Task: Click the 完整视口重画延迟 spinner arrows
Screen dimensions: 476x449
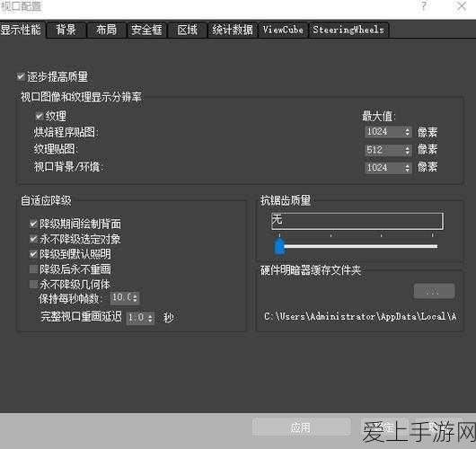Action: 150,318
